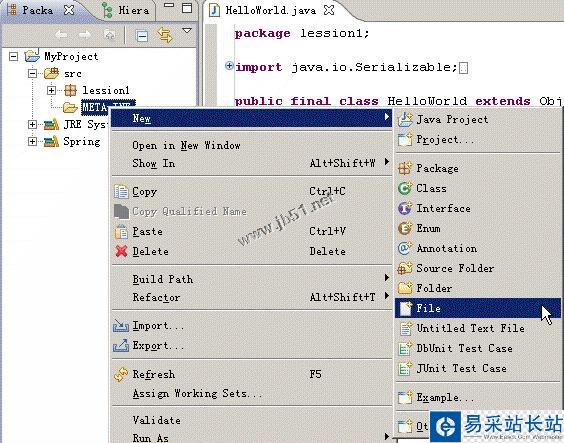This screenshot has width=564, height=443.
Task: Choose Assign Working Sets...
Action: tap(251, 393)
